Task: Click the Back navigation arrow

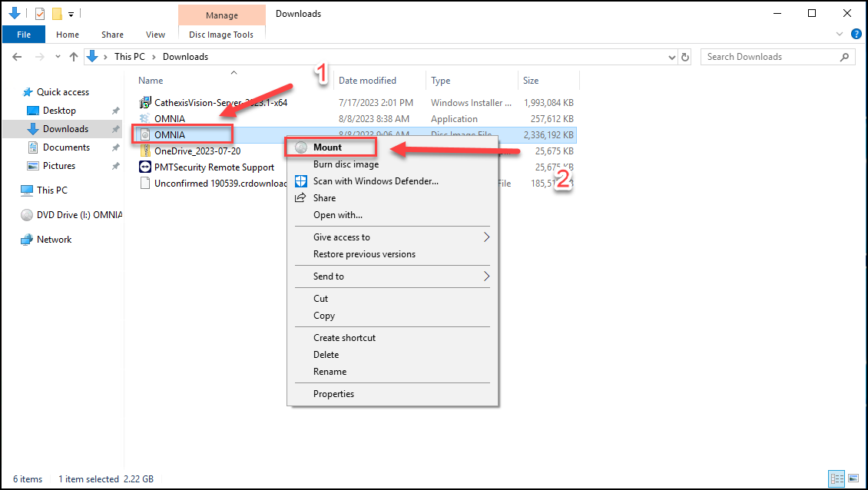Action: click(x=17, y=57)
